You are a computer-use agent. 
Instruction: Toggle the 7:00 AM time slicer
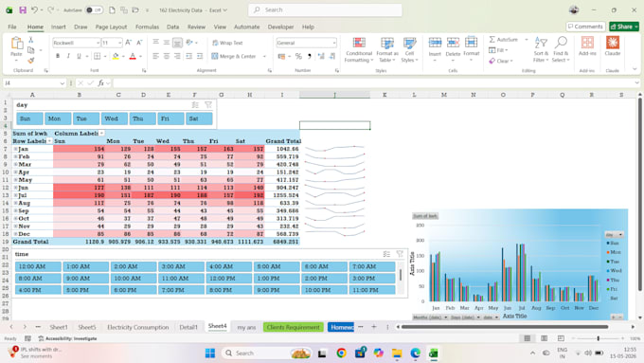(371, 266)
